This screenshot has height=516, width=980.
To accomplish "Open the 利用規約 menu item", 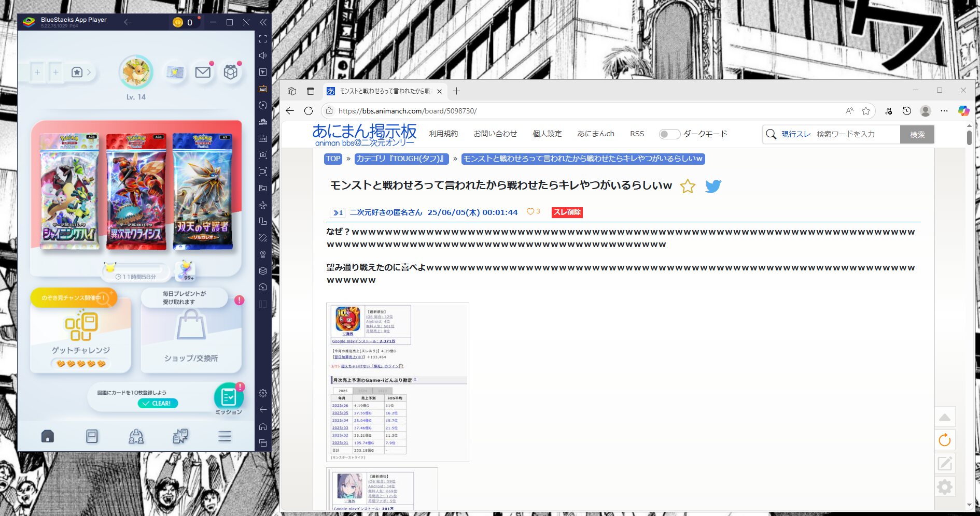I will point(443,134).
